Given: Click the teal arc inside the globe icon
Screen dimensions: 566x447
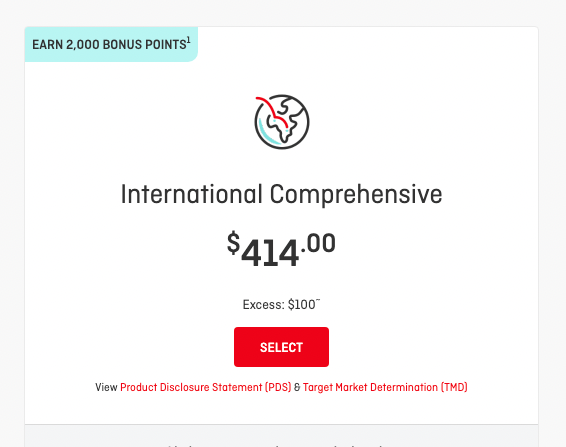Looking at the screenshot, I should (268, 133).
